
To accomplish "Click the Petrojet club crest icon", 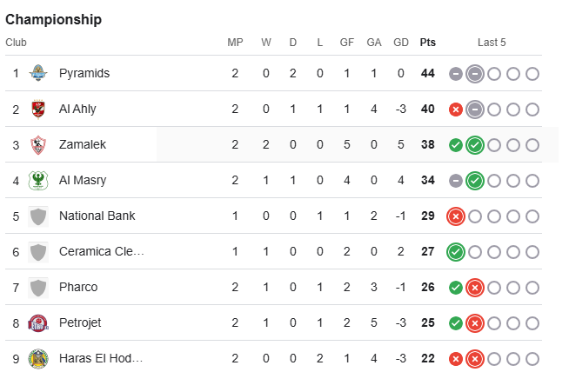I will (x=38, y=322).
